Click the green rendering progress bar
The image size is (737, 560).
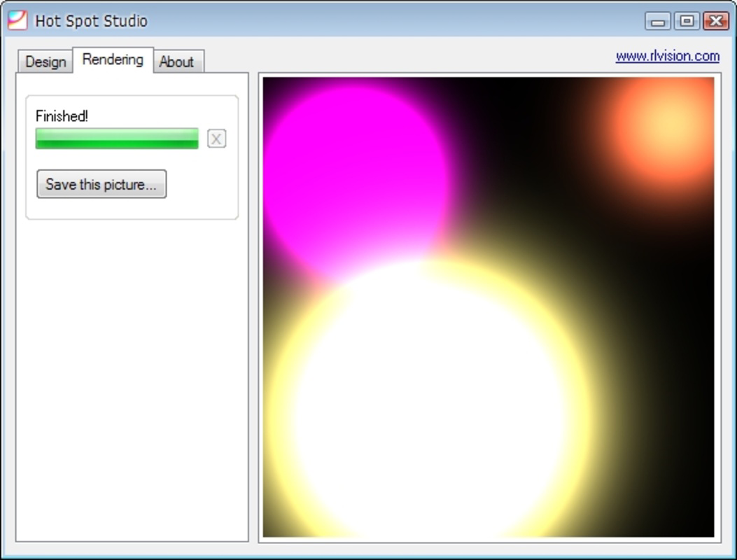(118, 139)
